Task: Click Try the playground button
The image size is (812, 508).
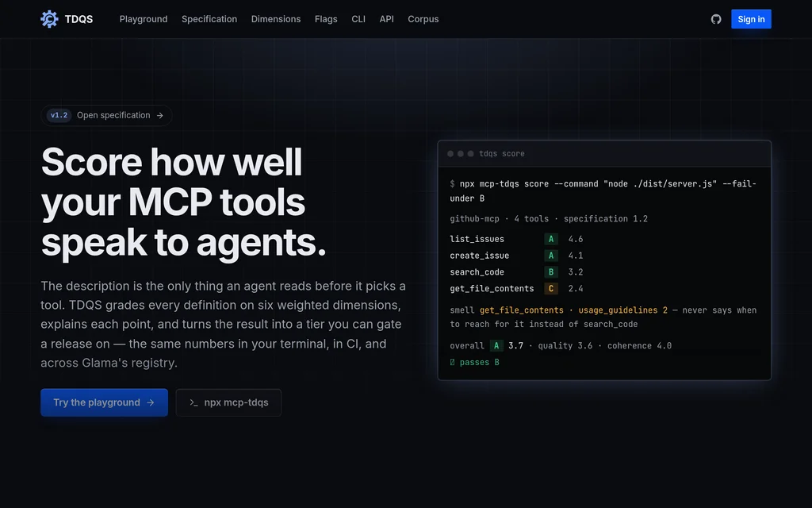Action: pyautogui.click(x=104, y=402)
